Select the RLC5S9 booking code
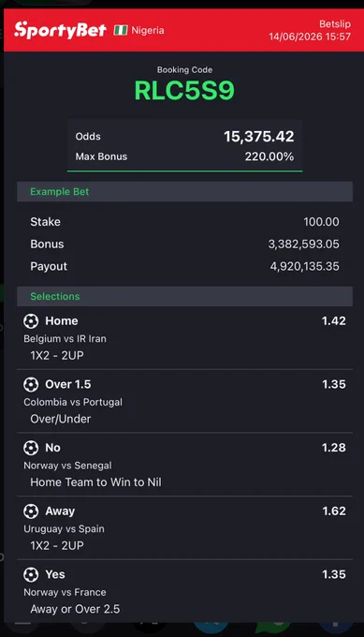364x637 pixels. coord(184,90)
